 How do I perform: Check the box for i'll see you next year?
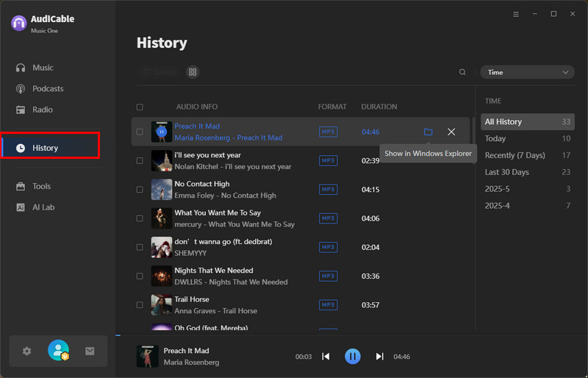click(x=140, y=160)
